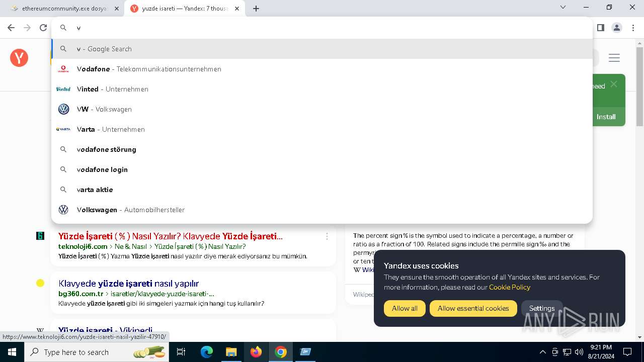
Task: Switch to the ethereumcommunity.exe tab
Action: coord(63,9)
